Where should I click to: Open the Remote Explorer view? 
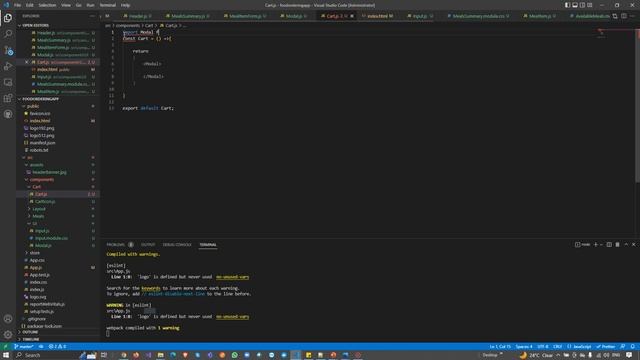point(8,82)
